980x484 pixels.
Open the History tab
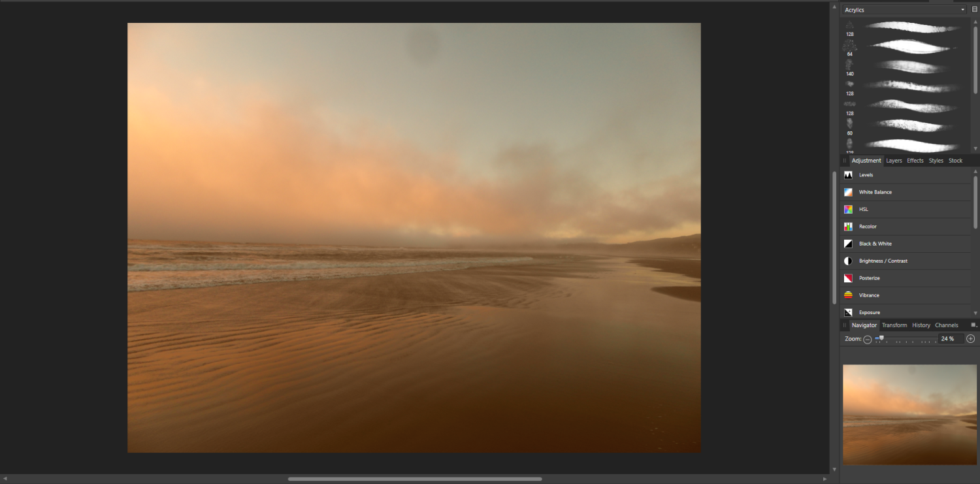click(921, 325)
